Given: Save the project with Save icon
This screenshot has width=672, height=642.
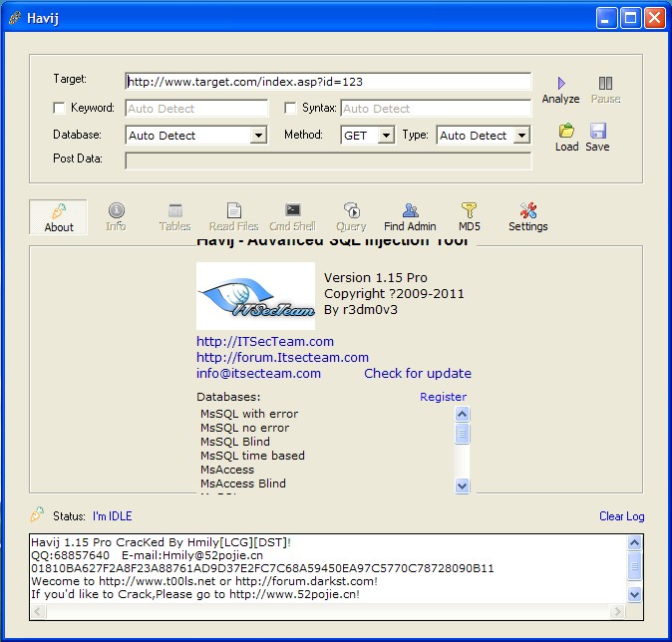Looking at the screenshot, I should (598, 131).
